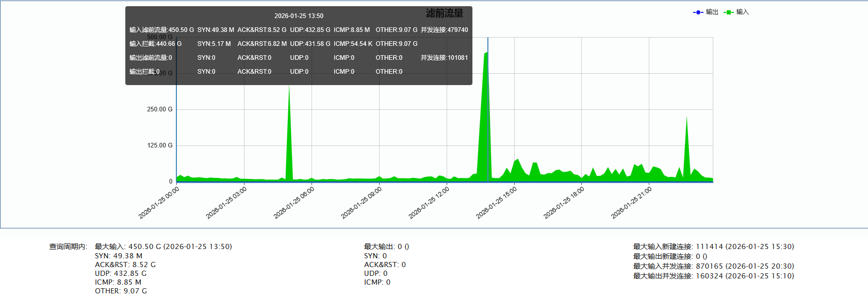Click 输入滤前流量:450.50 G in the tooltip
Image resolution: width=868 pixels, height=297 pixels.
pyautogui.click(x=161, y=30)
